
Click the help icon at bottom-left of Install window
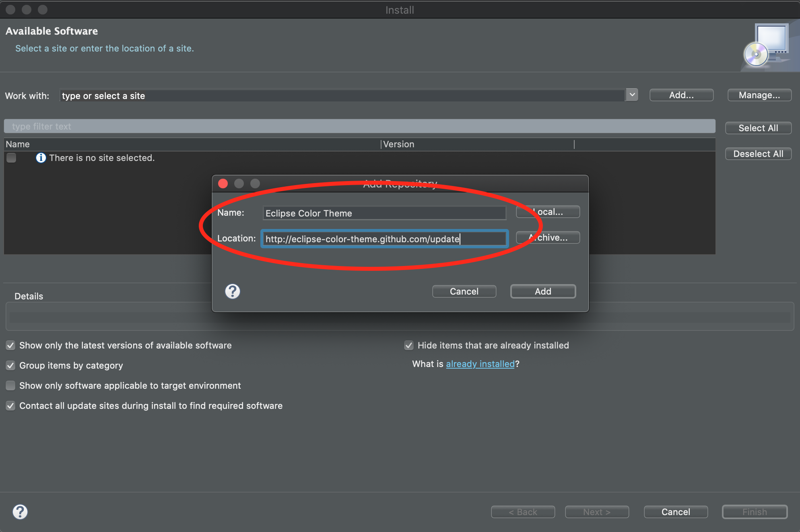pyautogui.click(x=20, y=512)
